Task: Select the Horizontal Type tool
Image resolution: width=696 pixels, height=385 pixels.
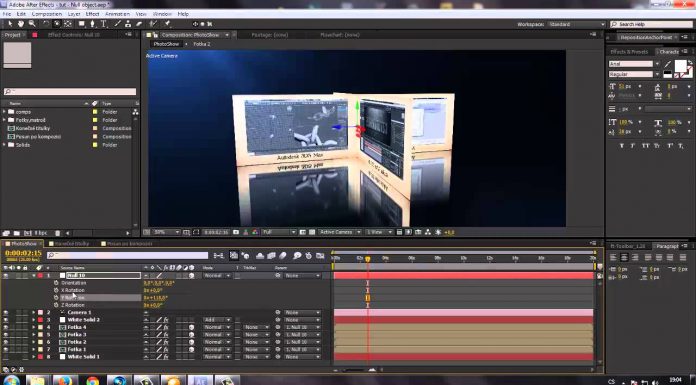Action: 103,24
